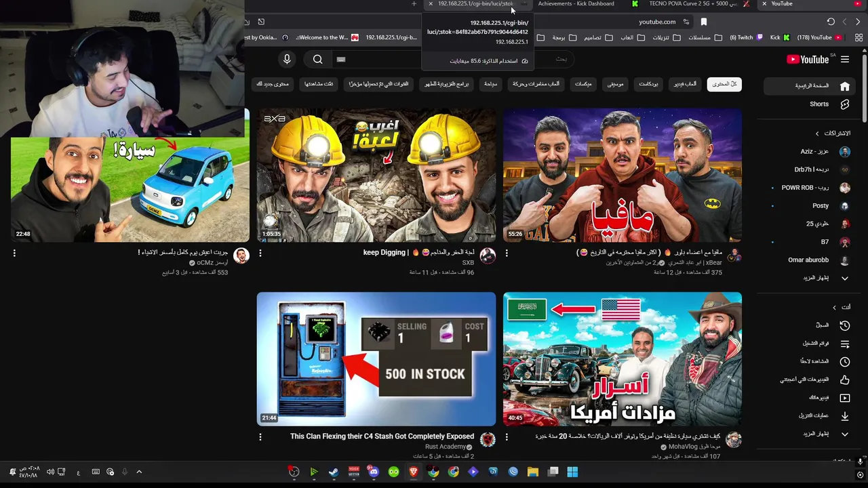Open the American auctions video thumbnail
Screen dimensions: 868x488
click(x=623, y=359)
